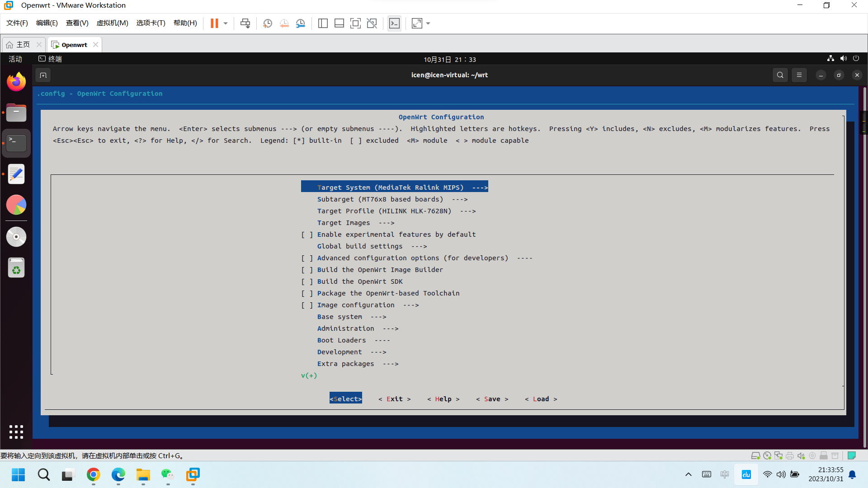Select the Terminal icon in the dock
Image resolution: width=868 pixels, height=488 pixels.
click(16, 143)
